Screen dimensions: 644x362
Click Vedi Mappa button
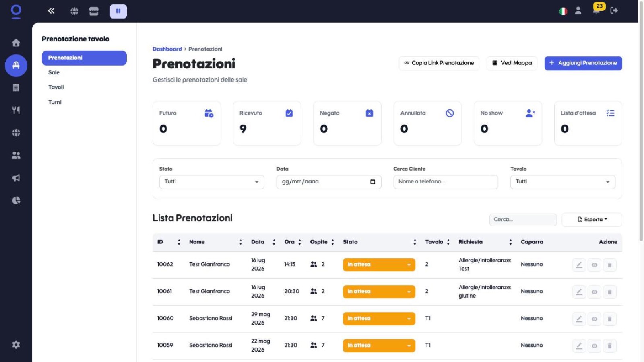(512, 63)
